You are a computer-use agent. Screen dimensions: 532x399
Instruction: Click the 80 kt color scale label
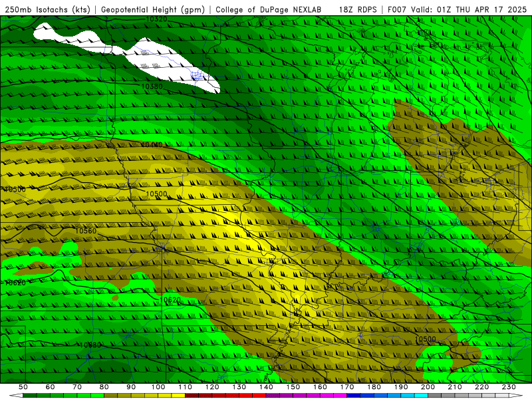[104, 387]
